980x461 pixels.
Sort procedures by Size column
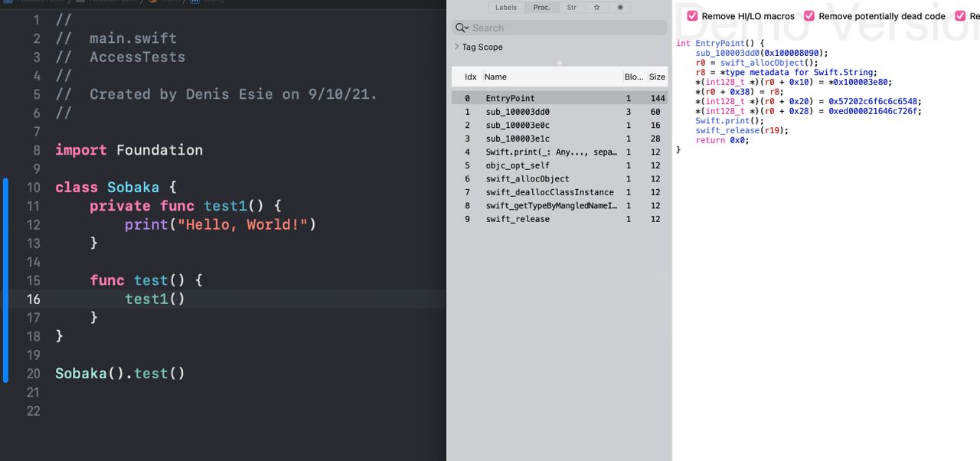(x=656, y=77)
